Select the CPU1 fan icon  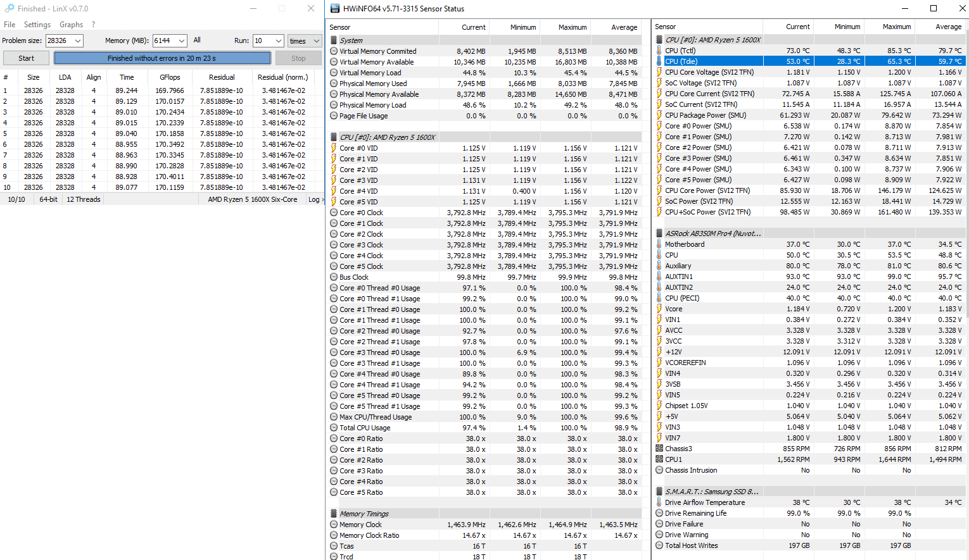(x=659, y=459)
